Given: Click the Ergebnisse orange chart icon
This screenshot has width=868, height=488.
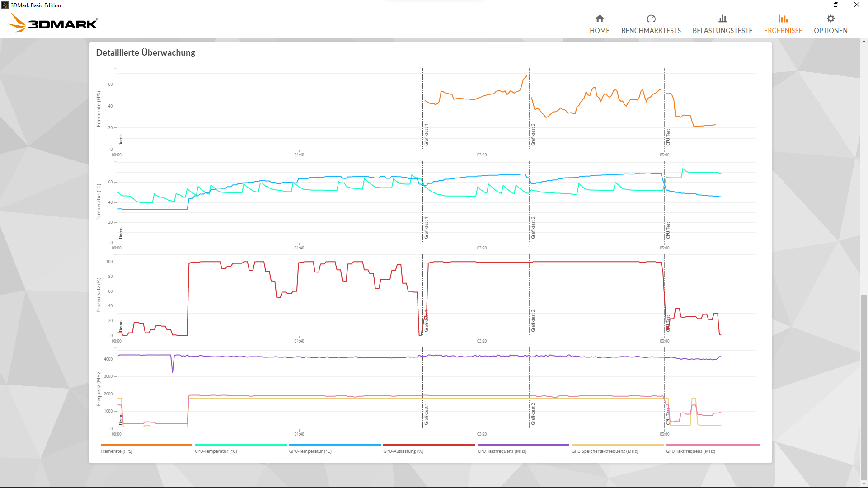Looking at the screenshot, I should pos(783,19).
